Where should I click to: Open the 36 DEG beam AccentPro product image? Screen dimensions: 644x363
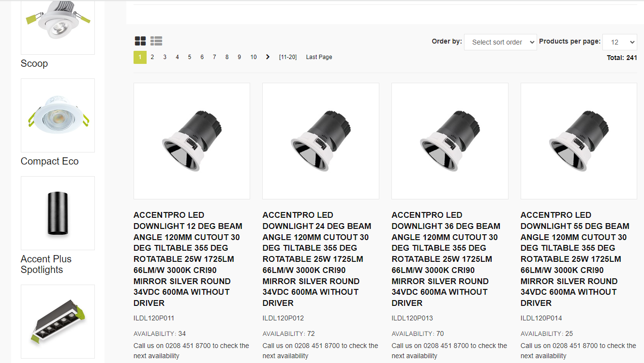point(449,141)
